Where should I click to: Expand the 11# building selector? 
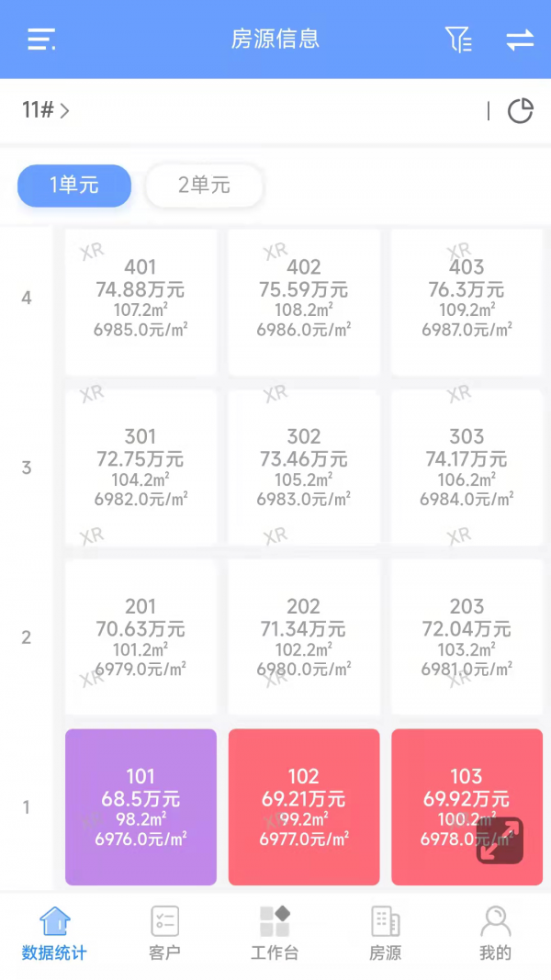[46, 111]
